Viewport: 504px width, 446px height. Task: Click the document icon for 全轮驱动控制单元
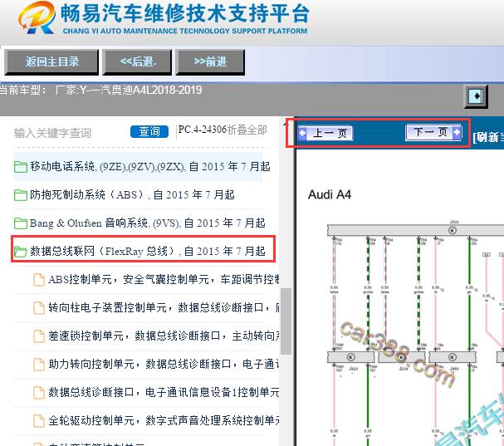click(x=39, y=420)
